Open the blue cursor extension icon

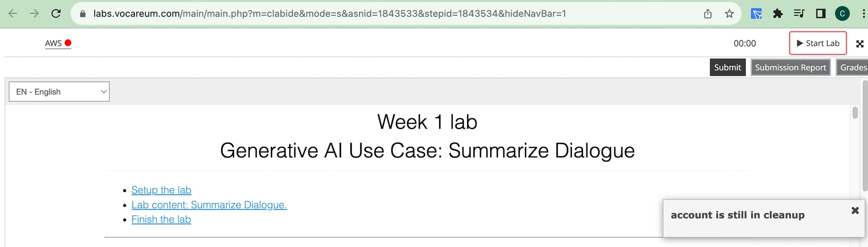pyautogui.click(x=756, y=14)
